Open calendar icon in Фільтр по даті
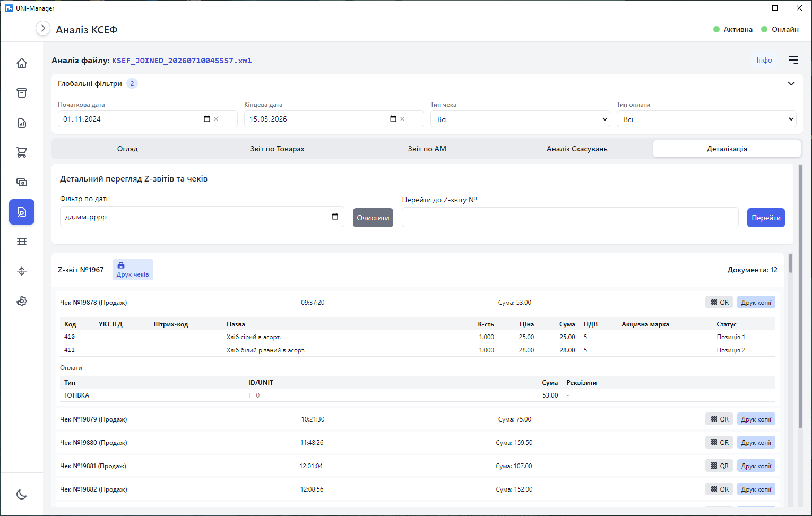Viewport: 812px width, 516px height. click(x=335, y=217)
